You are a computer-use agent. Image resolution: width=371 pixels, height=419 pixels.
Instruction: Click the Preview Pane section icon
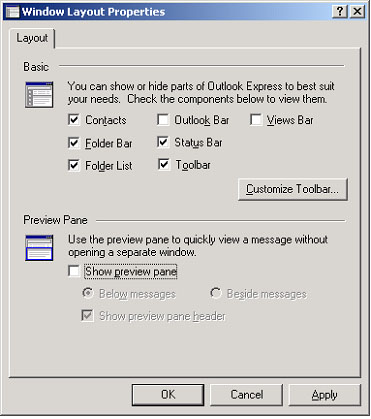39,248
